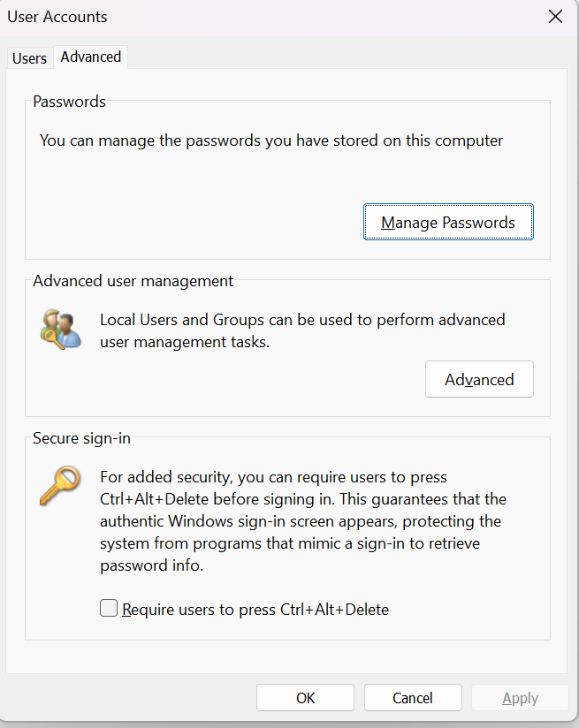Viewport: 579px width, 728px height.
Task: Click the Apply button
Action: 520,698
